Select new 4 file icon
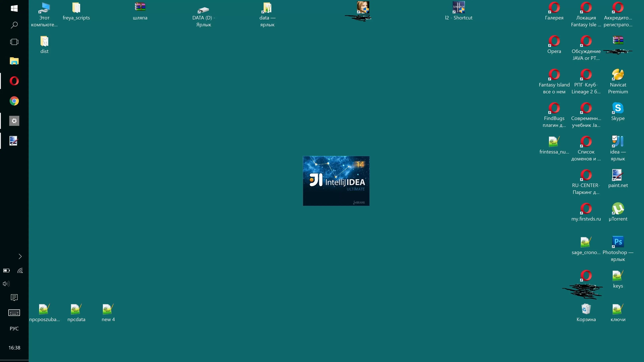Screen dimensions: 644x362 [108, 313]
